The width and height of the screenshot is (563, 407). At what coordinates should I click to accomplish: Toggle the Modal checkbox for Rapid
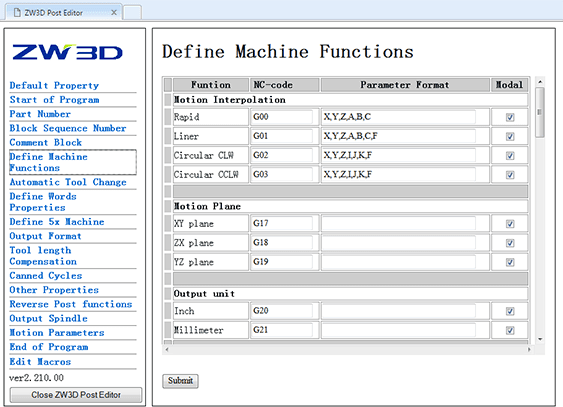pos(510,117)
